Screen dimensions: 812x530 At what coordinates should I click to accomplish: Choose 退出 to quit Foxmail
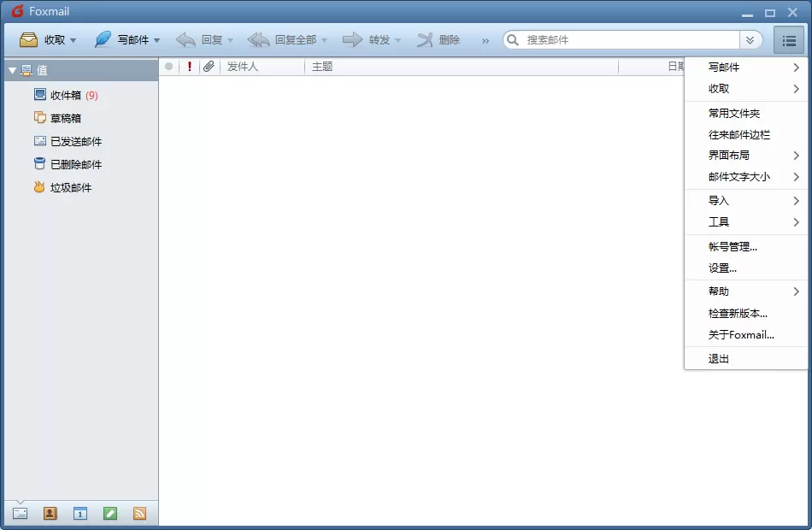click(745, 358)
